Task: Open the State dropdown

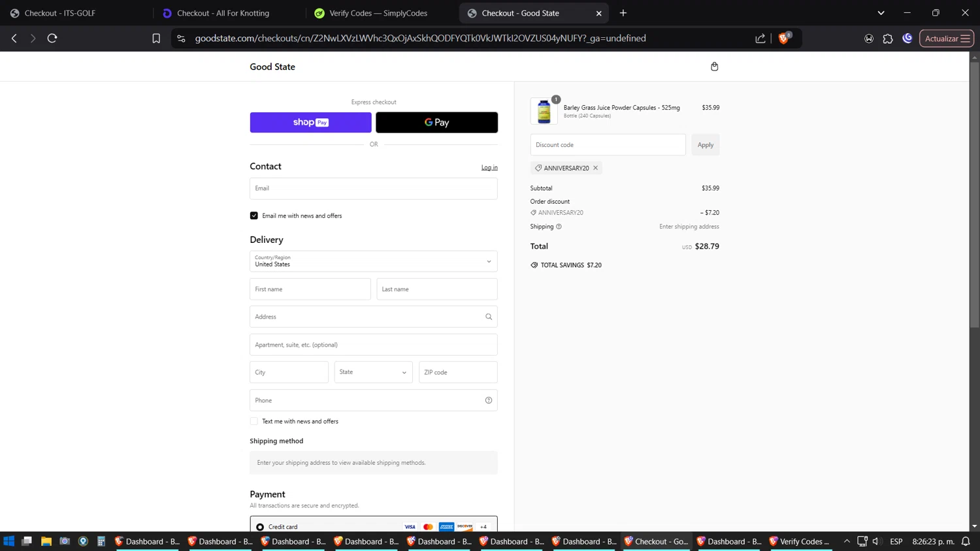Action: click(x=374, y=372)
